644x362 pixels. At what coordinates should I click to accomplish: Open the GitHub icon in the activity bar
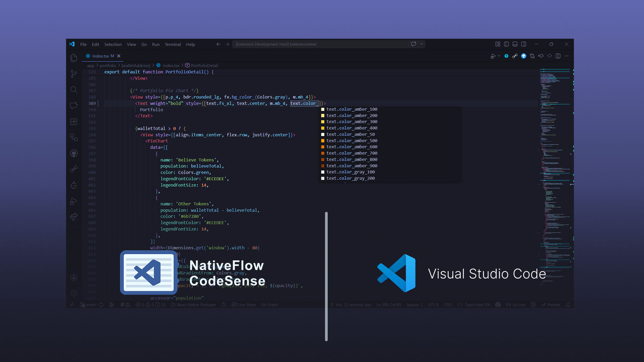point(74,154)
